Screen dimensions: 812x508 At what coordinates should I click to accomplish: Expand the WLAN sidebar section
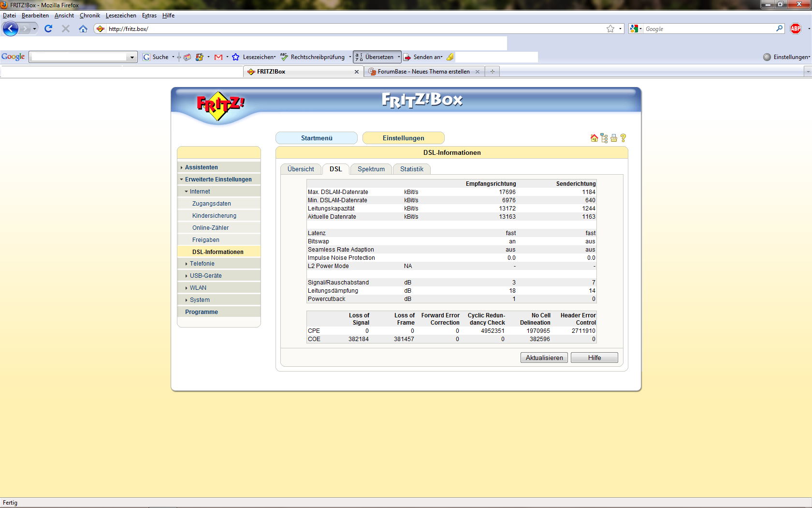(x=198, y=288)
